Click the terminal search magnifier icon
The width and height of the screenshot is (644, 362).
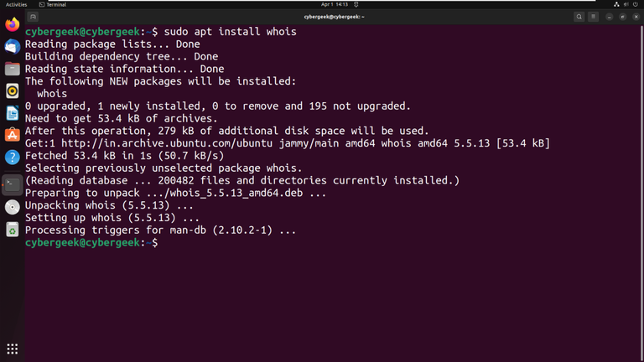pyautogui.click(x=579, y=17)
